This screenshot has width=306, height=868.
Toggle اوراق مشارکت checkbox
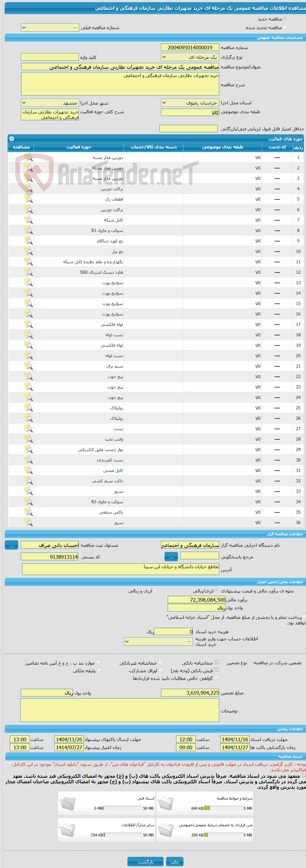tap(161, 670)
